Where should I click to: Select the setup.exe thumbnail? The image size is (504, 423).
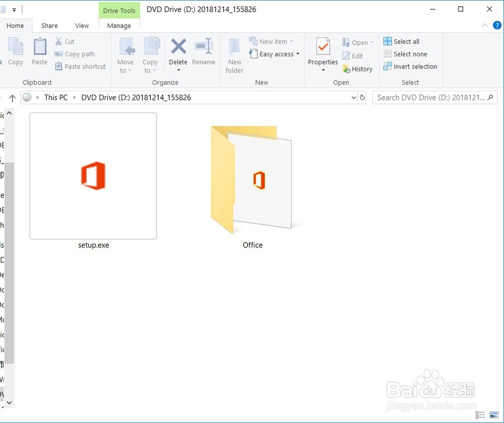click(x=93, y=176)
